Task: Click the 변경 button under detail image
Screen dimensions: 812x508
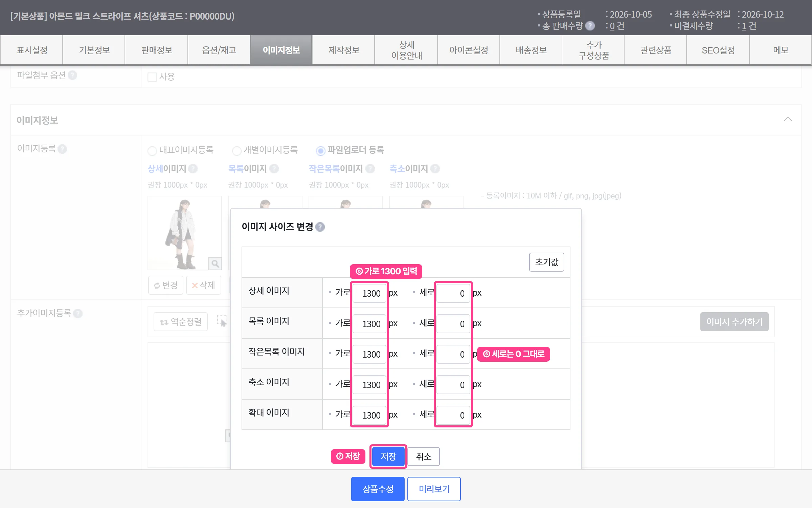Action: point(166,285)
